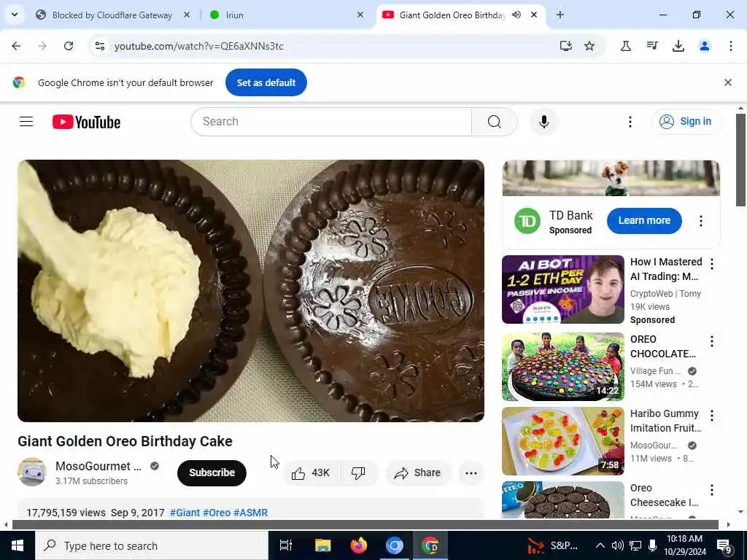Click the #Oreo hashtag
Screen dimensions: 747x560
pos(216,513)
